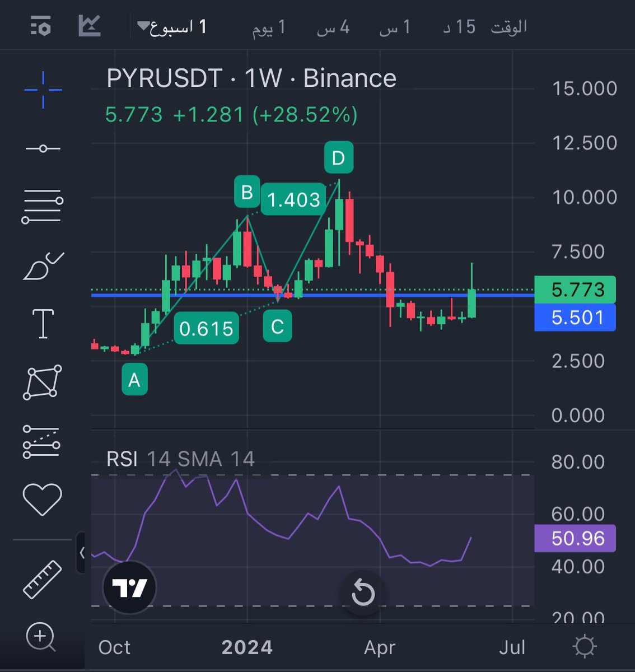Click the Apr date axis label
The height and width of the screenshot is (672, 635).
(x=380, y=647)
